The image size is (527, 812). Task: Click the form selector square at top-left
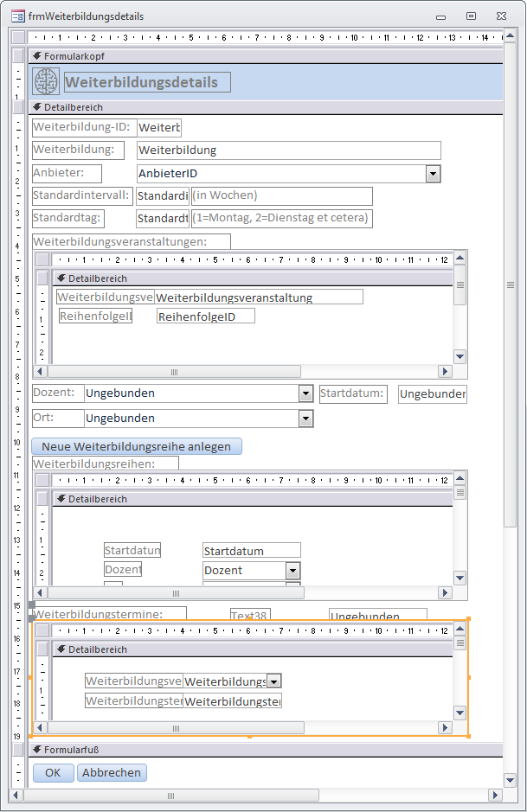(17, 37)
